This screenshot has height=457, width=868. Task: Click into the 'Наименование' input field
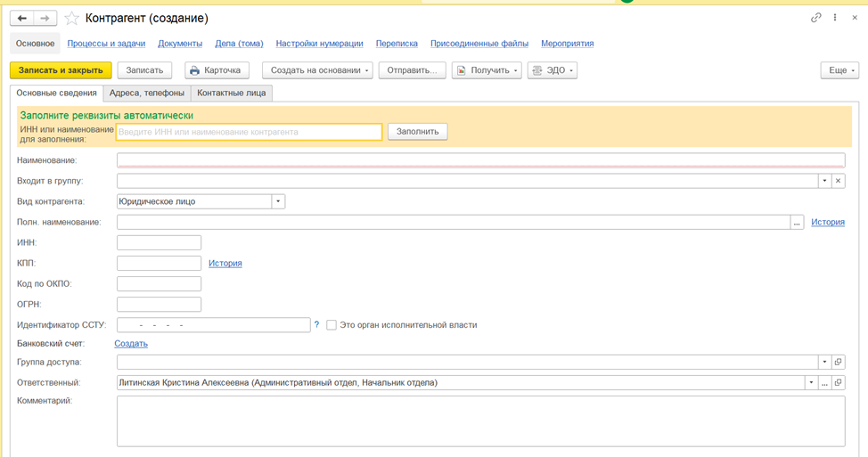tap(479, 160)
